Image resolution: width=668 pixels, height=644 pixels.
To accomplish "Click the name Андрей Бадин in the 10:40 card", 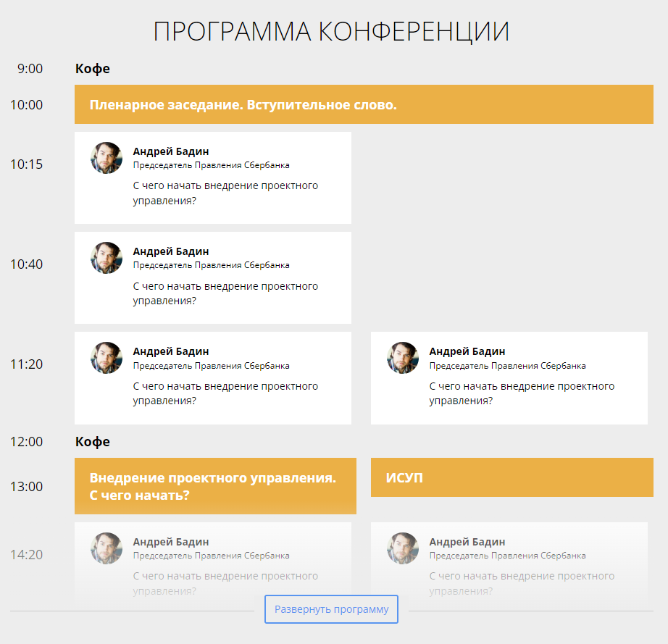I will click(x=171, y=251).
